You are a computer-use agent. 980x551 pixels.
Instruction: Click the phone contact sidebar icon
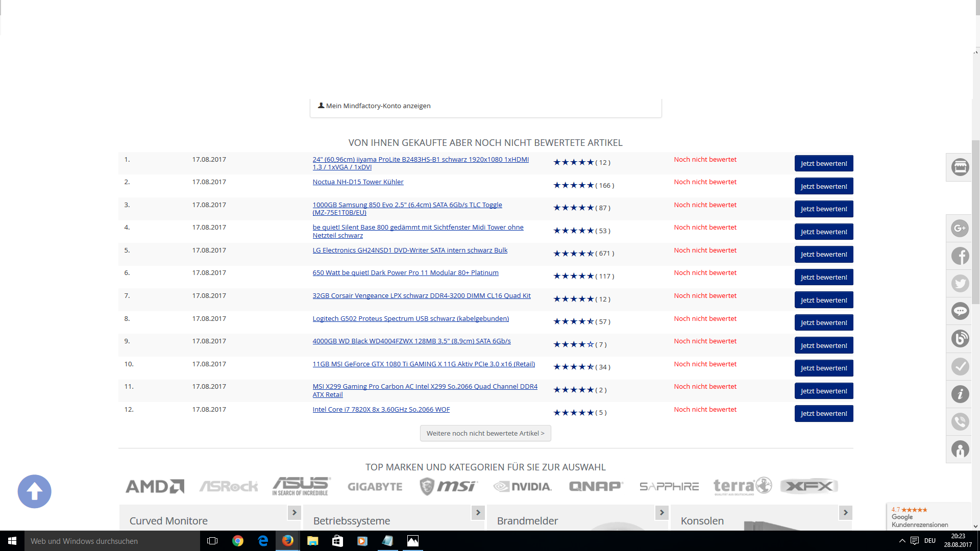(960, 421)
